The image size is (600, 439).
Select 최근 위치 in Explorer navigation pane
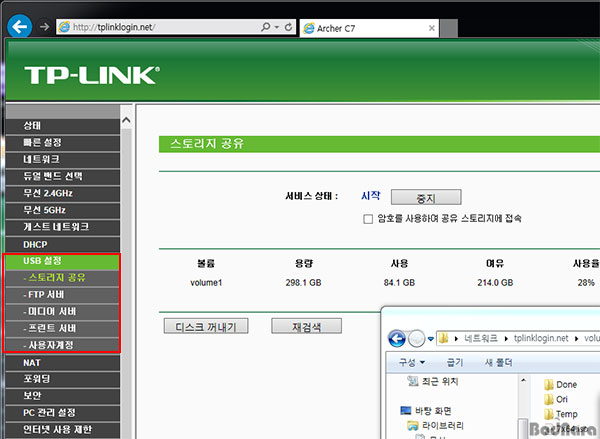point(433,381)
